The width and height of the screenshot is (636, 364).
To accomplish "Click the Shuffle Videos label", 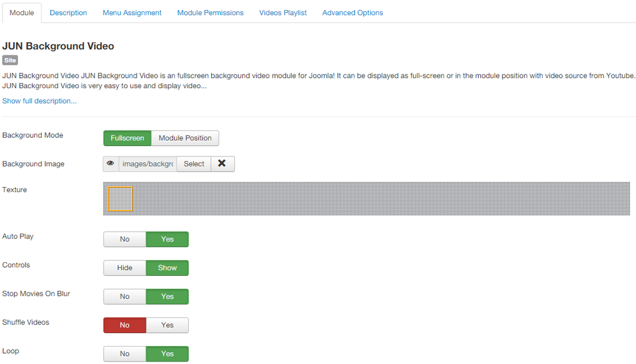I will tap(25, 322).
